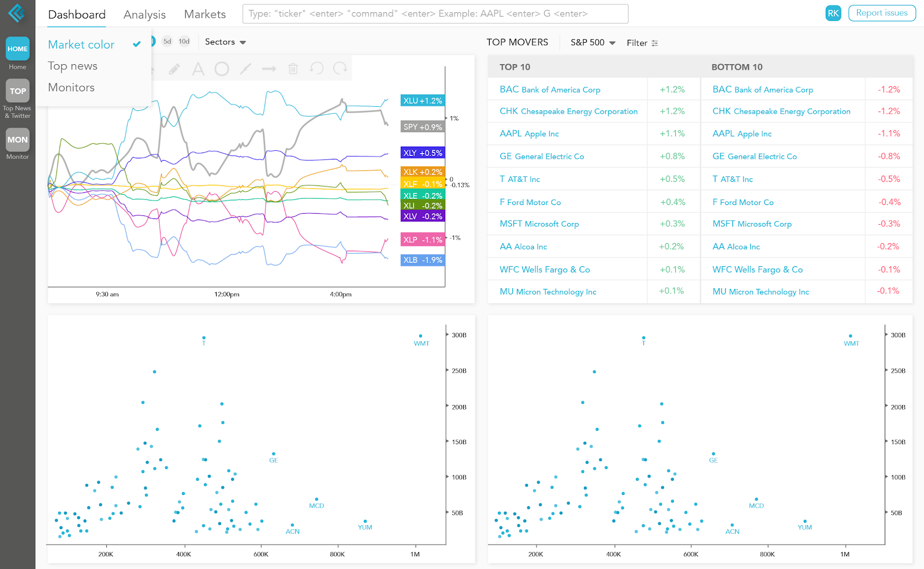This screenshot has height=569, width=924.
Task: Click the XLU +1.2% legend tag
Action: pyautogui.click(x=423, y=101)
